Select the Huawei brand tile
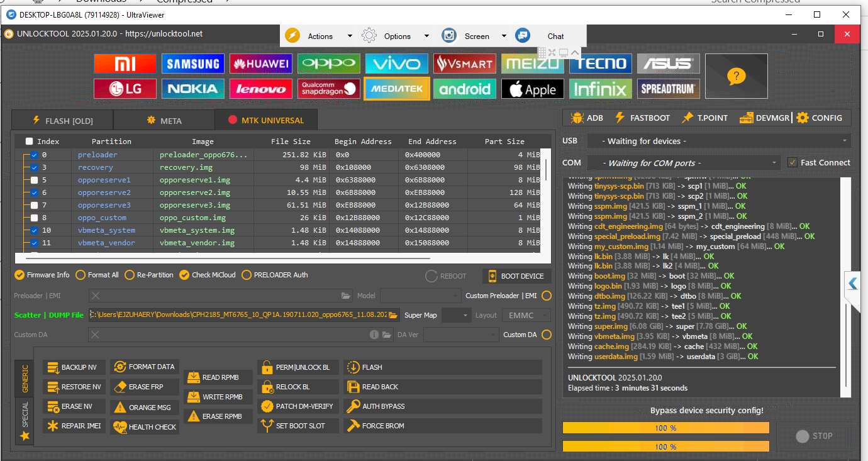Image resolution: width=868 pixels, height=461 pixels. click(260, 64)
